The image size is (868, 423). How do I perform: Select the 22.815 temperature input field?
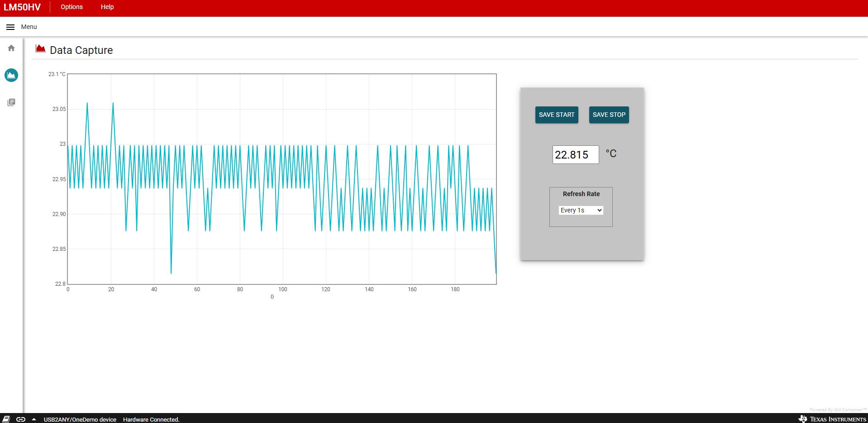click(x=575, y=154)
